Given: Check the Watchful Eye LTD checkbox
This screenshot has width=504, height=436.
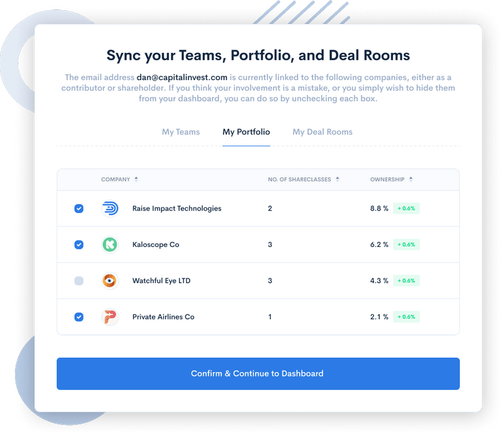Looking at the screenshot, I should [x=79, y=281].
